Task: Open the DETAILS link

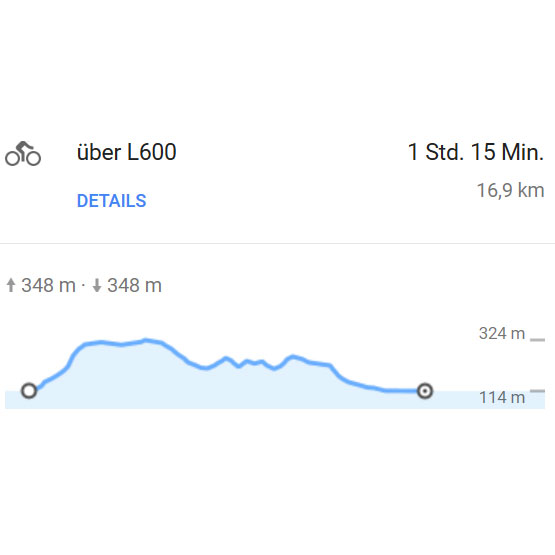Action: point(111,201)
